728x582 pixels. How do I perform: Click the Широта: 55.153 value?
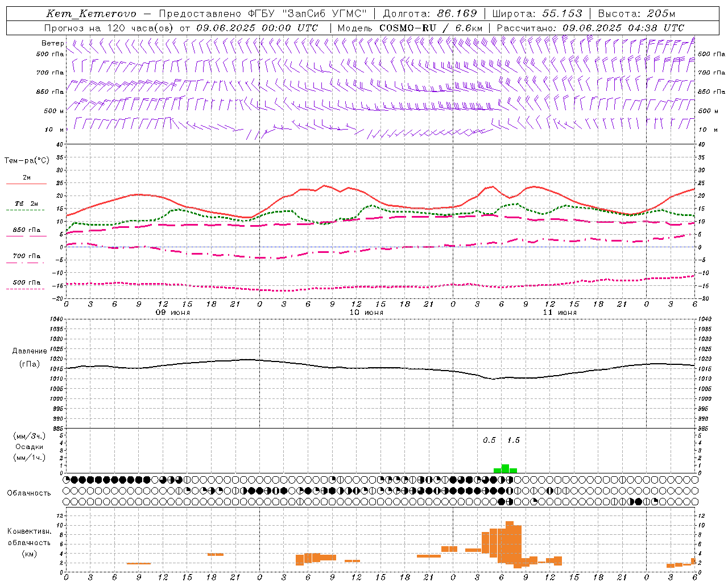(x=537, y=14)
